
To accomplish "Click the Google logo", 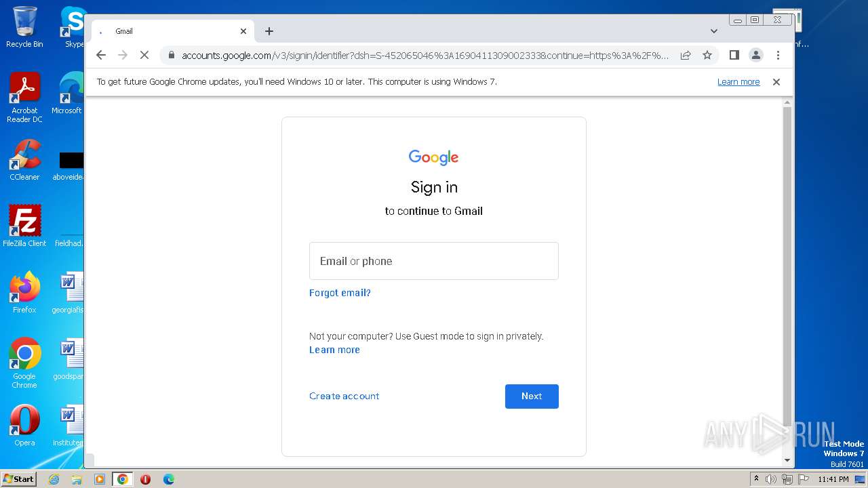I will click(434, 157).
